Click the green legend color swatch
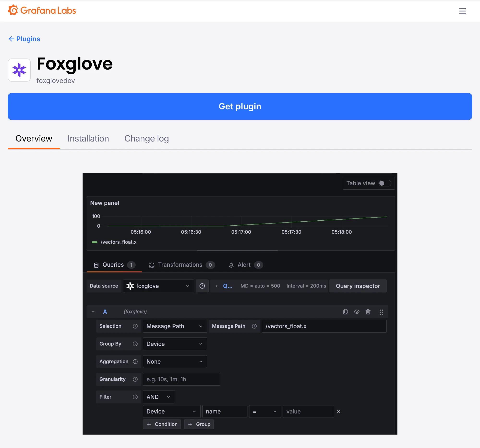 (95, 242)
